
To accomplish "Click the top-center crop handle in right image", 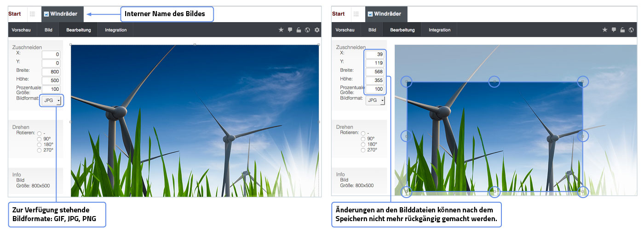I will 494,82.
